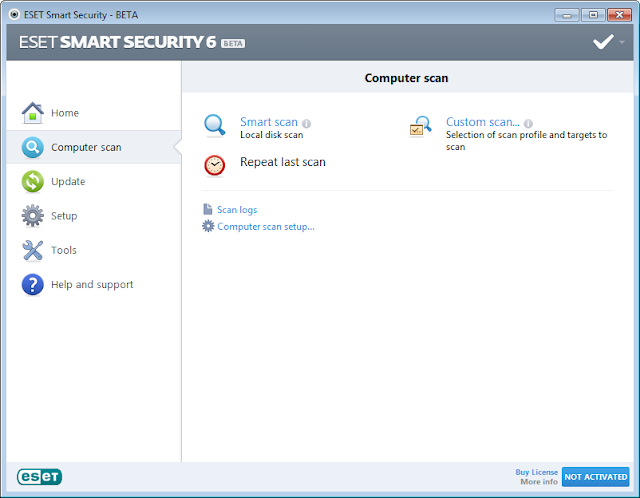Click the NOT ACTIVATED button

click(596, 477)
